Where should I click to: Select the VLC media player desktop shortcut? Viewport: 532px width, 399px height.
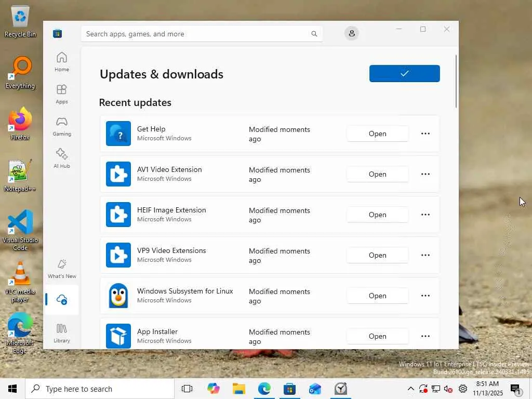(20, 282)
